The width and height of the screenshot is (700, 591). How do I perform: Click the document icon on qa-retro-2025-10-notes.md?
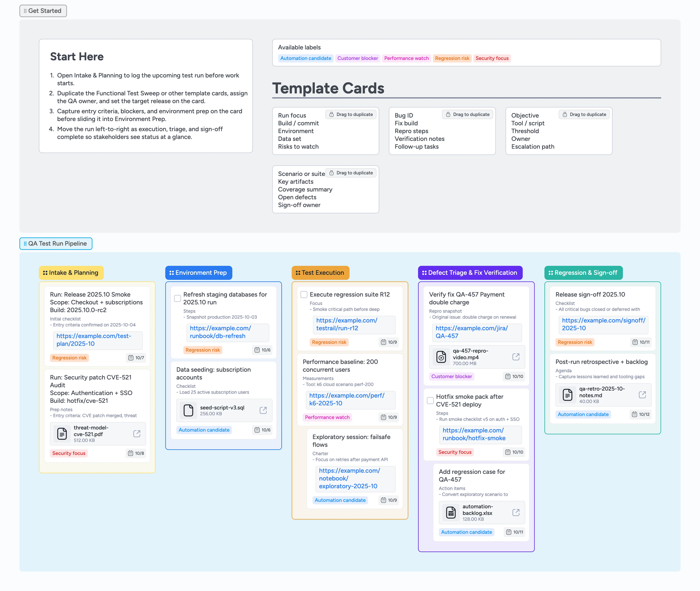[x=568, y=395]
